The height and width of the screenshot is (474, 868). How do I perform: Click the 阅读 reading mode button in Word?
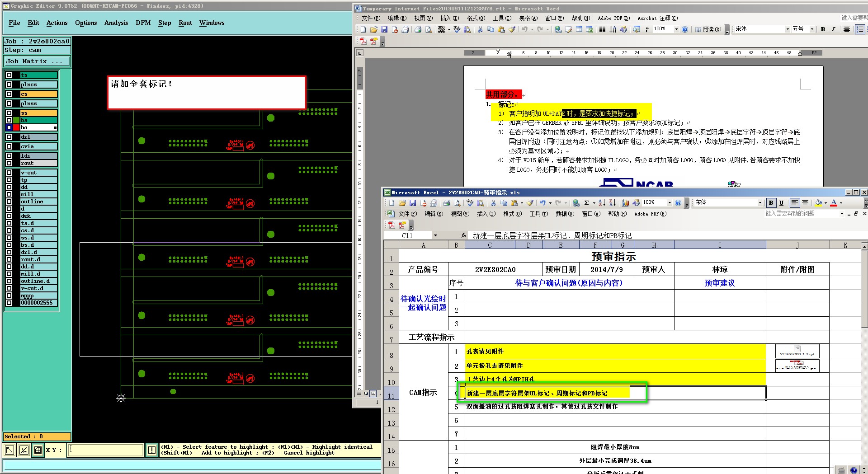(x=708, y=29)
